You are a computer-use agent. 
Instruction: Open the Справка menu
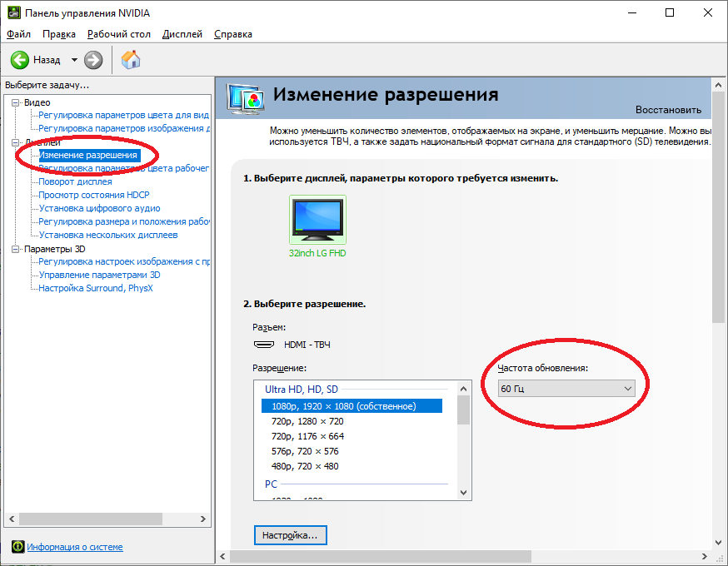[x=233, y=34]
